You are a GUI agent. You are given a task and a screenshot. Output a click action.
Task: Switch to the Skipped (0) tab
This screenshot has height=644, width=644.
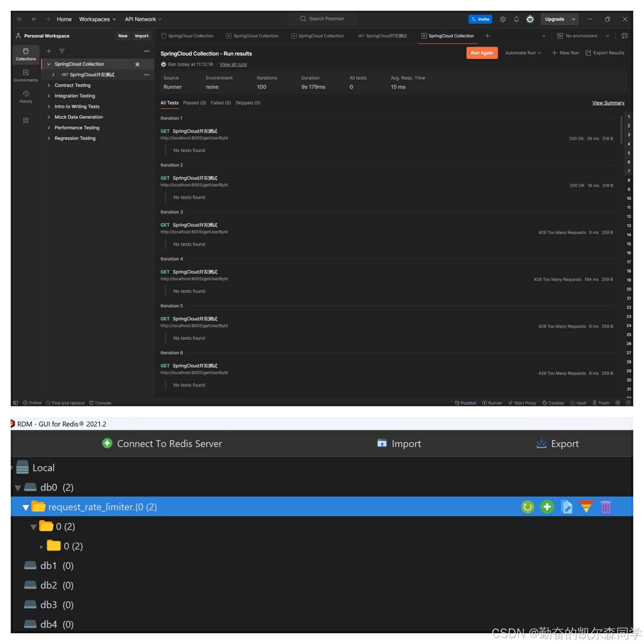[x=248, y=103]
